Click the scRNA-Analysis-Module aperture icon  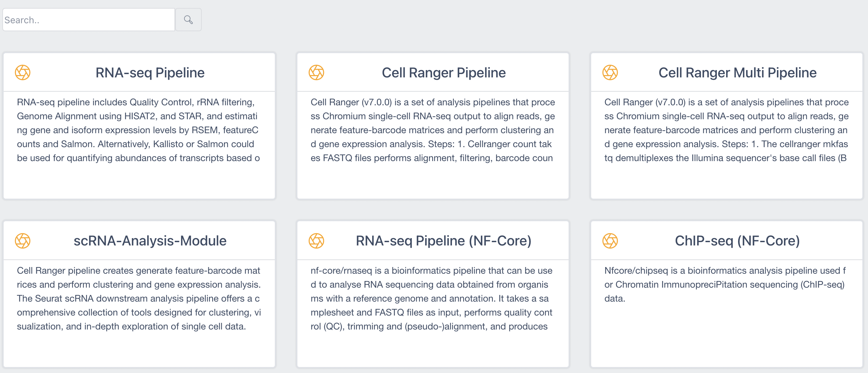click(x=23, y=241)
